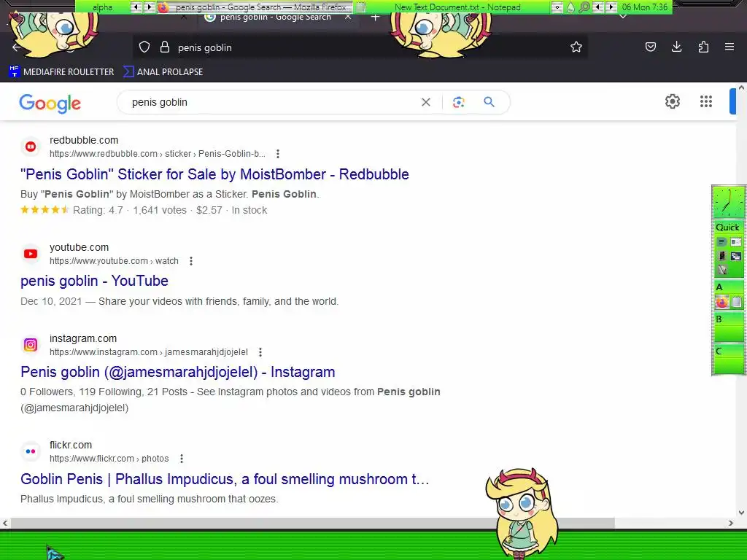Image resolution: width=747 pixels, height=560 pixels.
Task: Click inside the Google search input field
Action: point(271,102)
